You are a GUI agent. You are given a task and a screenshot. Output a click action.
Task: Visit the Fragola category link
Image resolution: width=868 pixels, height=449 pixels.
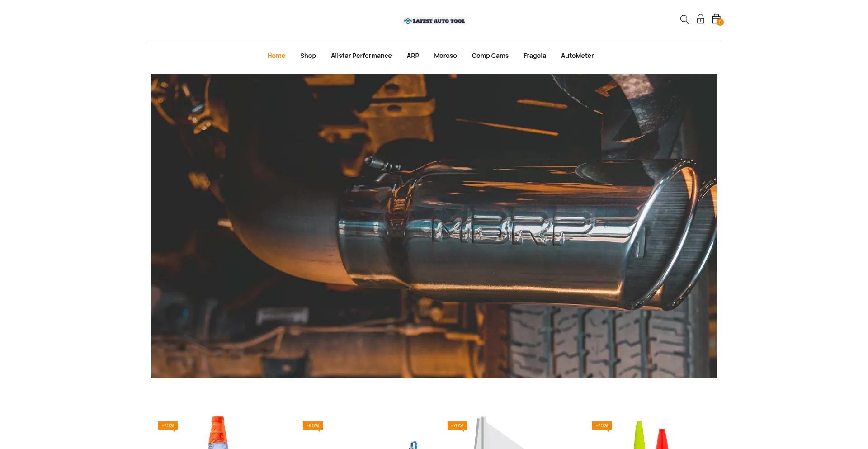pyautogui.click(x=535, y=56)
